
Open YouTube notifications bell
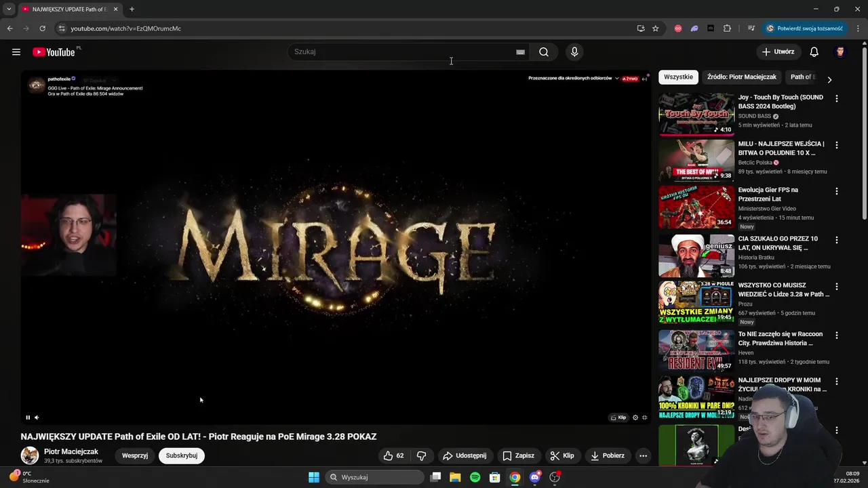(814, 52)
